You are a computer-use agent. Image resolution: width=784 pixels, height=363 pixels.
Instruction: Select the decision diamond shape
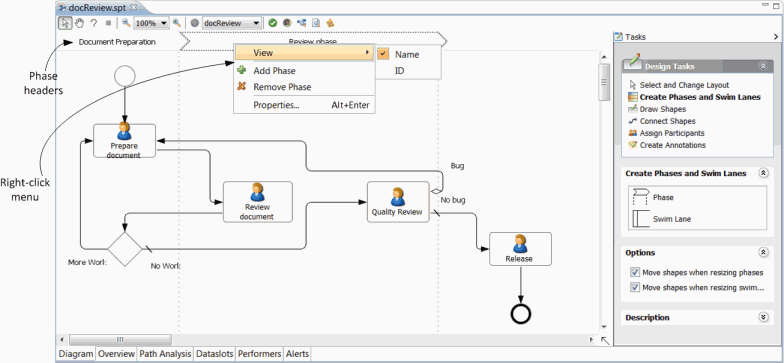click(x=125, y=248)
